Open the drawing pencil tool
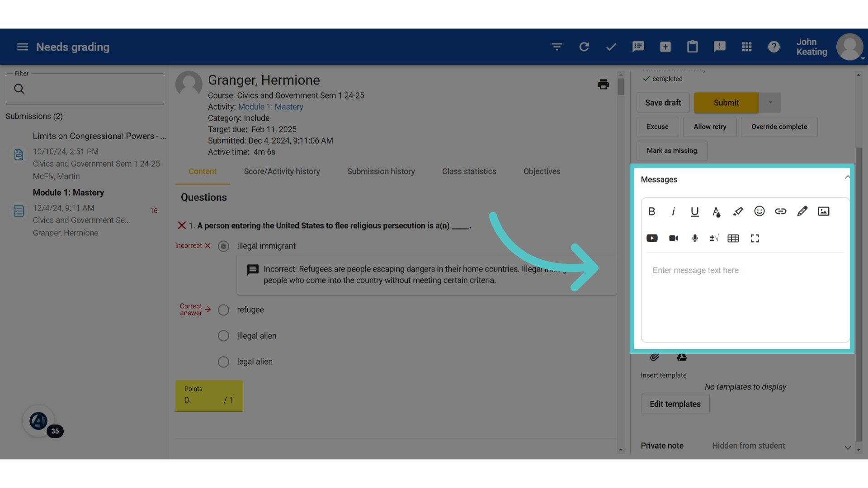Viewport: 868px width, 488px height. pyautogui.click(x=802, y=211)
